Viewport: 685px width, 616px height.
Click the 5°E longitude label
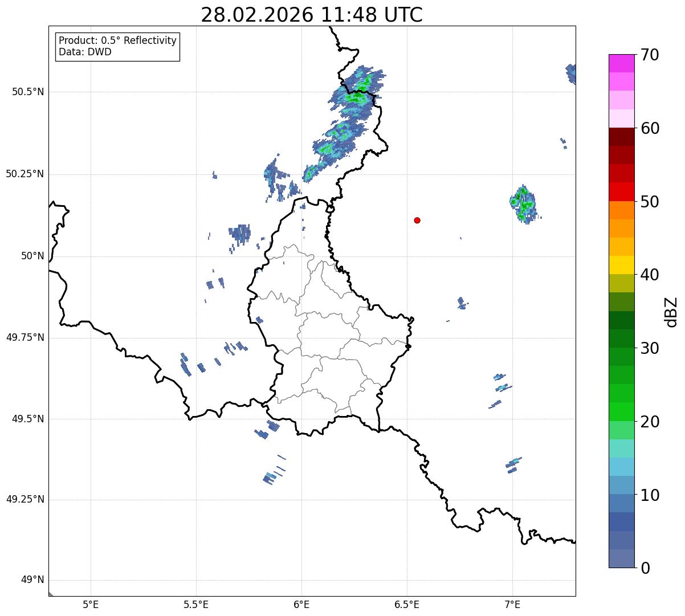[91, 604]
